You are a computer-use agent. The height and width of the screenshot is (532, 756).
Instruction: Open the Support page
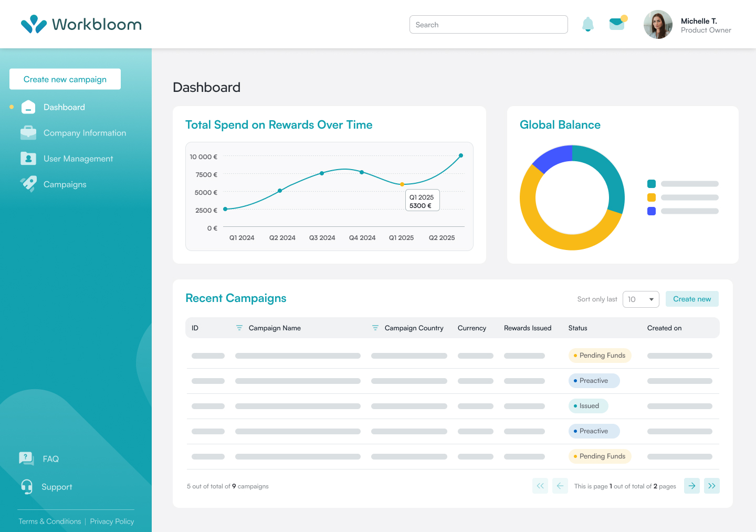point(57,487)
